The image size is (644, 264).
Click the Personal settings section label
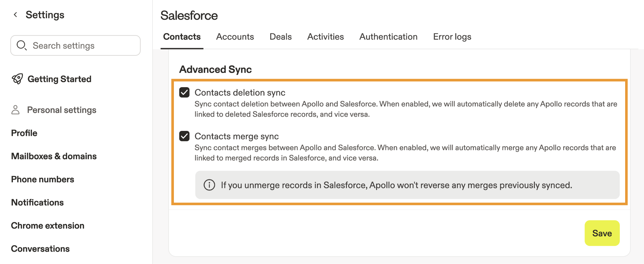point(62,110)
